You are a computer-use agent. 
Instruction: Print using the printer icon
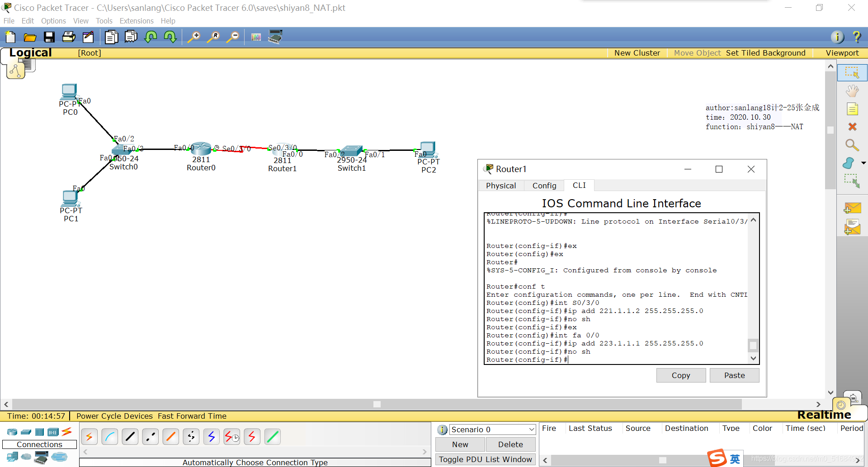click(x=69, y=37)
